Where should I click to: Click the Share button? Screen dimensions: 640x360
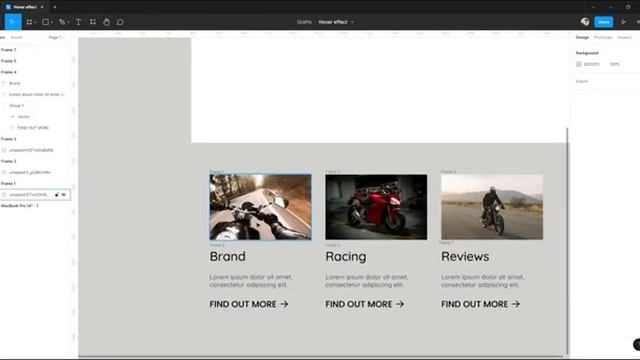[x=604, y=22]
